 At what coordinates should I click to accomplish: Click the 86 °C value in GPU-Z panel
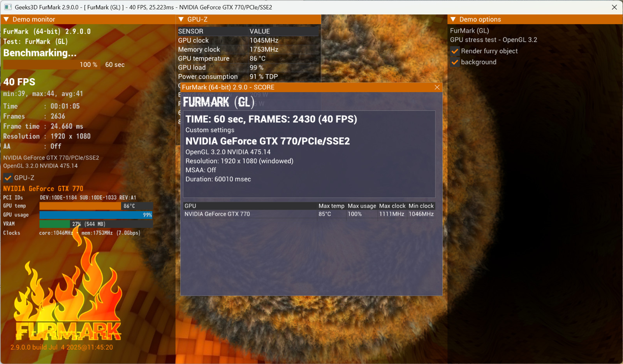[257, 58]
